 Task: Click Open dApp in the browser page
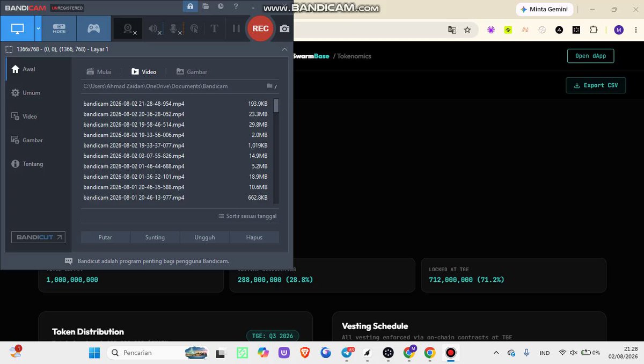pyautogui.click(x=590, y=56)
